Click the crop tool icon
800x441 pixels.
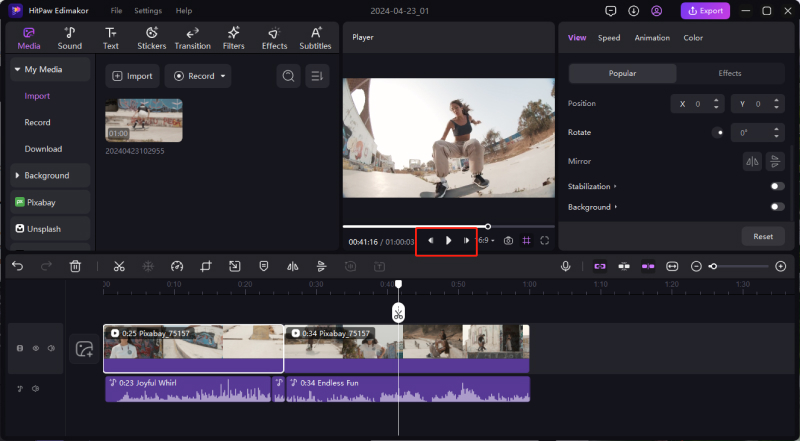click(x=205, y=266)
